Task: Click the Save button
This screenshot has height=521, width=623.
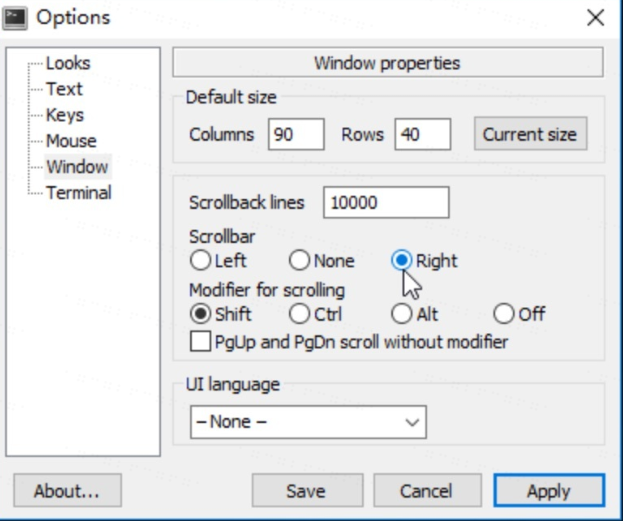Action: (307, 491)
